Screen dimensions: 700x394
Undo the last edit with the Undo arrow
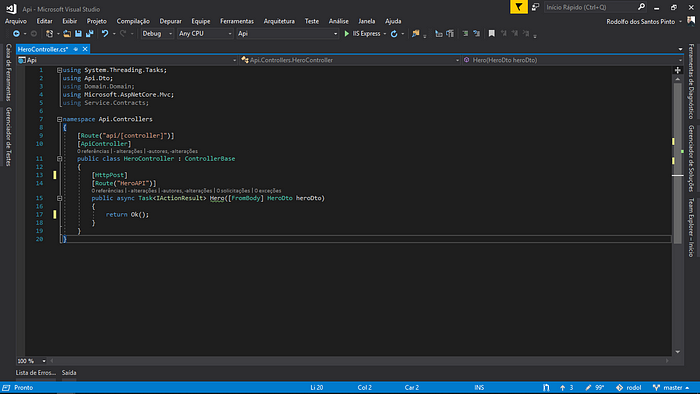105,33
